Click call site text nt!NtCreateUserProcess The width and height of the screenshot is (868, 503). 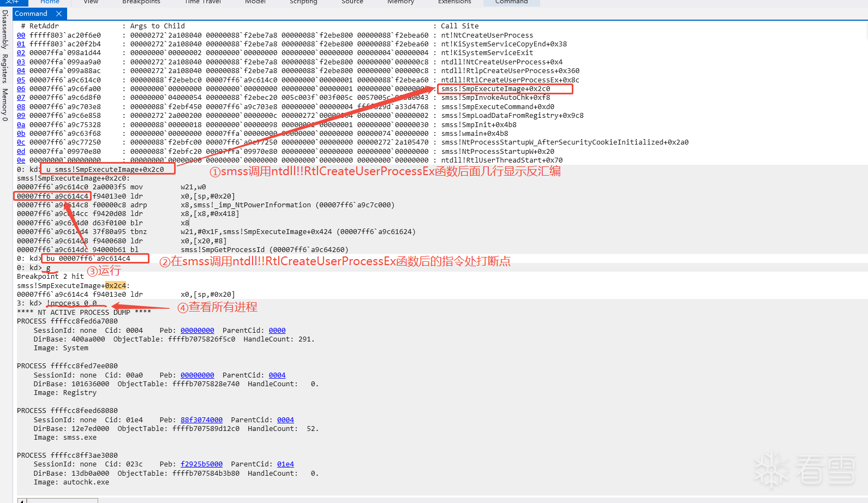pos(487,35)
